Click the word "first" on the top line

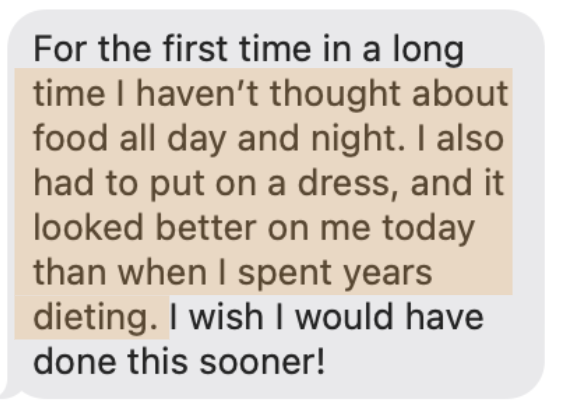(x=195, y=48)
